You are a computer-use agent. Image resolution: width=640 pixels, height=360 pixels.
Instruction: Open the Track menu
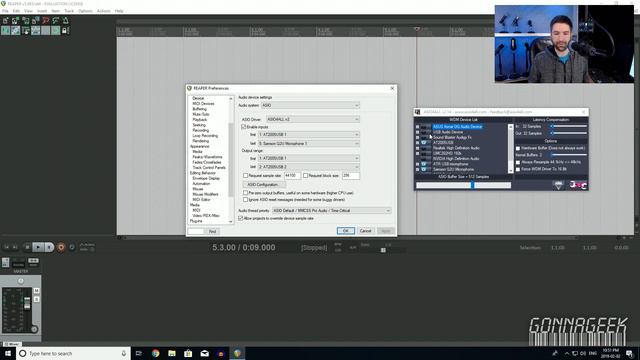click(x=69, y=11)
